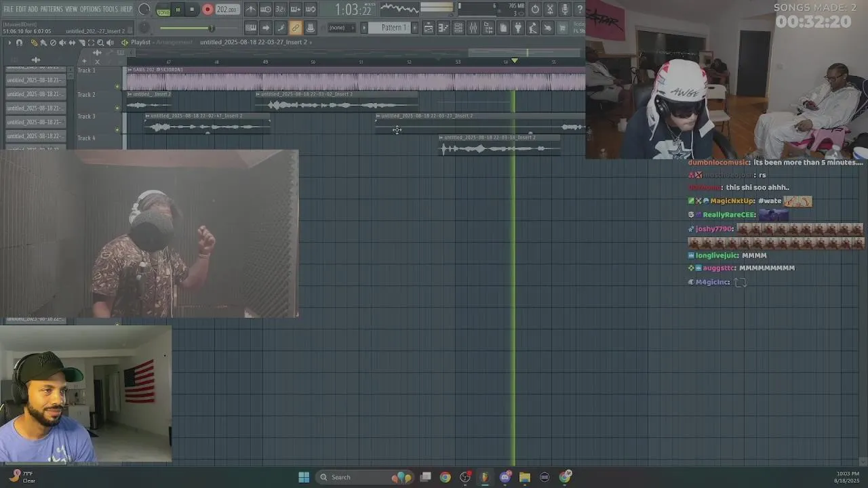Select the Draw pencil tool in playlist
This screenshot has width=868, height=488.
[34, 42]
